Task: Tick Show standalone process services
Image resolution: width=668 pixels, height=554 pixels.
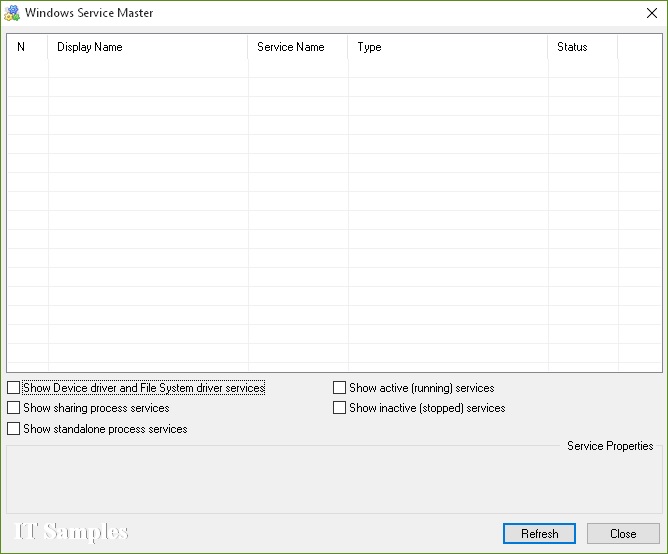Action: [13, 429]
